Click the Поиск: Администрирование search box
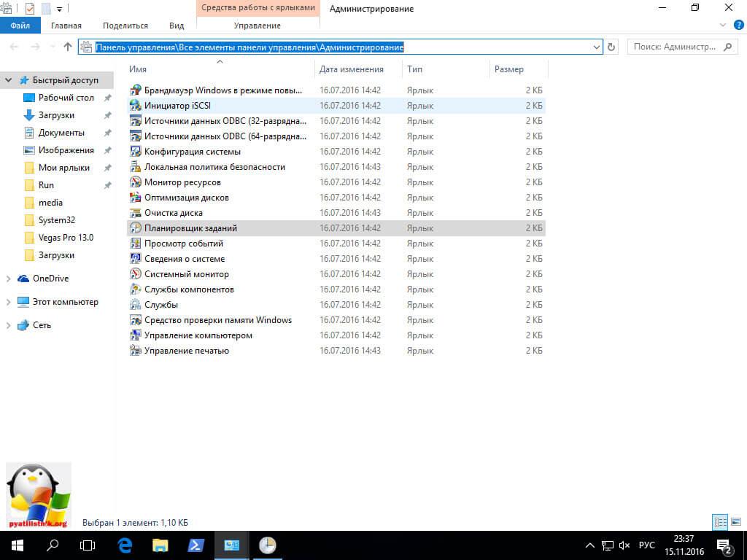The image size is (747, 560). (682, 47)
